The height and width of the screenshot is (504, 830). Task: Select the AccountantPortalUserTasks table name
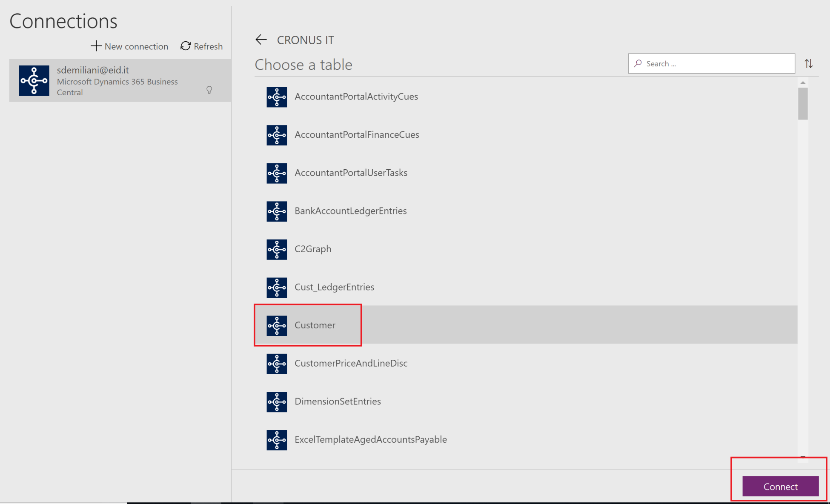351,173
